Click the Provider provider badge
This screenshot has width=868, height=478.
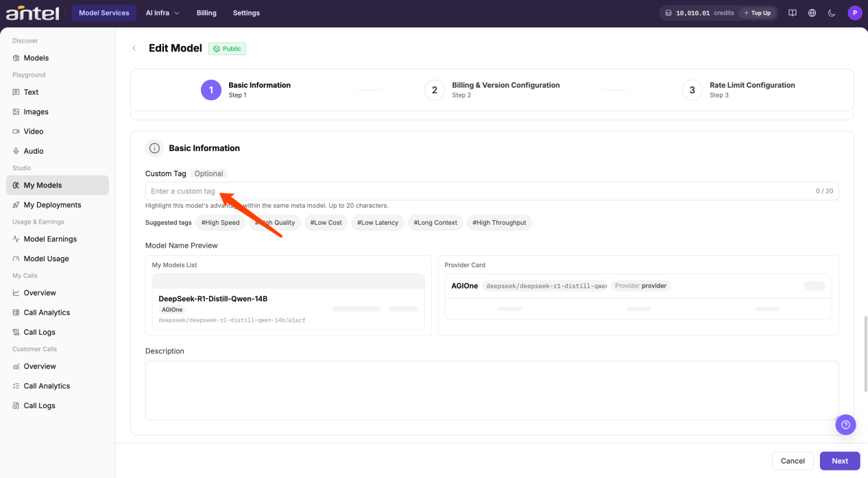pos(640,286)
